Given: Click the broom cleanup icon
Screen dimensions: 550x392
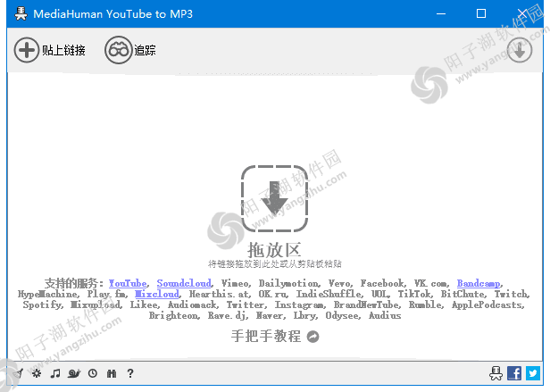Looking at the screenshot, I should [x=20, y=373].
